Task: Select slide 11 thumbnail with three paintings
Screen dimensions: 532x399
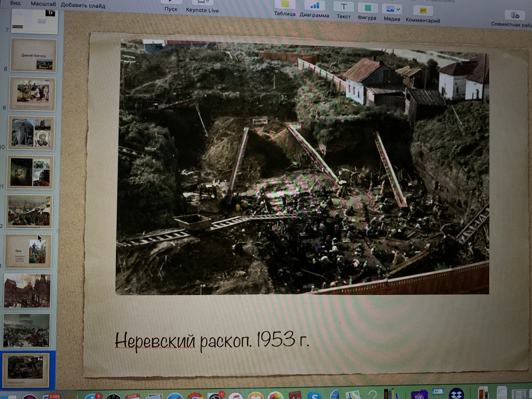Action: [x=30, y=172]
